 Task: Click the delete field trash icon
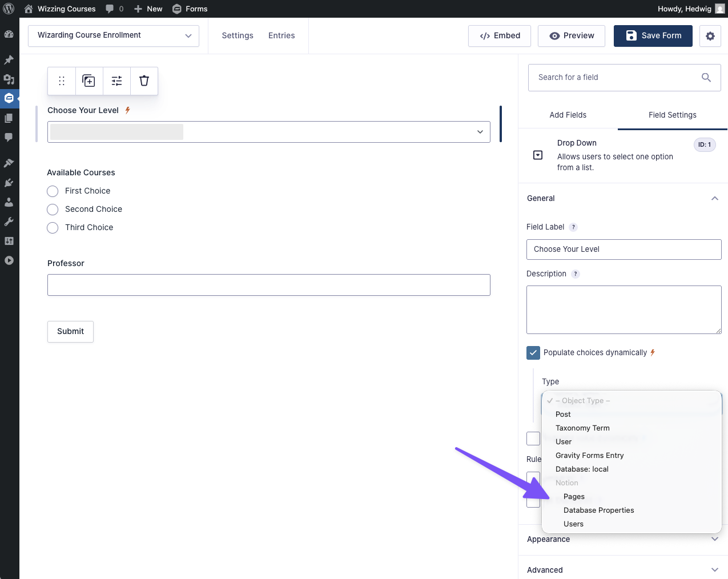(144, 81)
